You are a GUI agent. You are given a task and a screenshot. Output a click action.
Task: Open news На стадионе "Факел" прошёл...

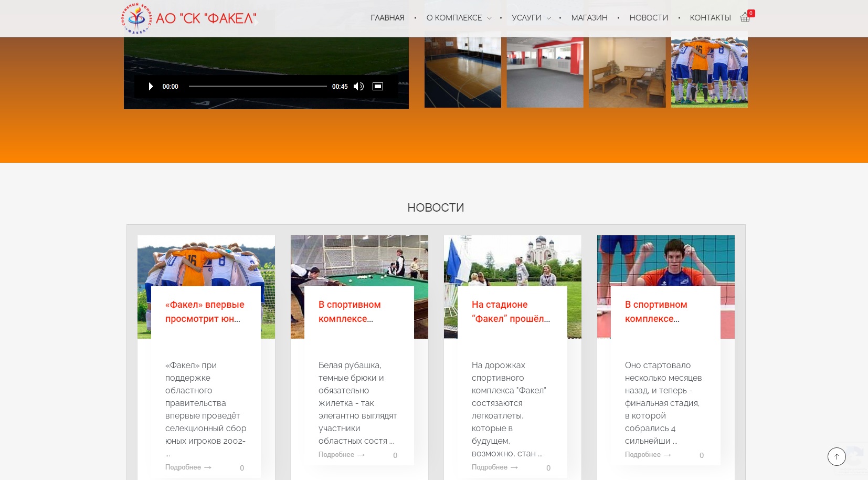511,311
